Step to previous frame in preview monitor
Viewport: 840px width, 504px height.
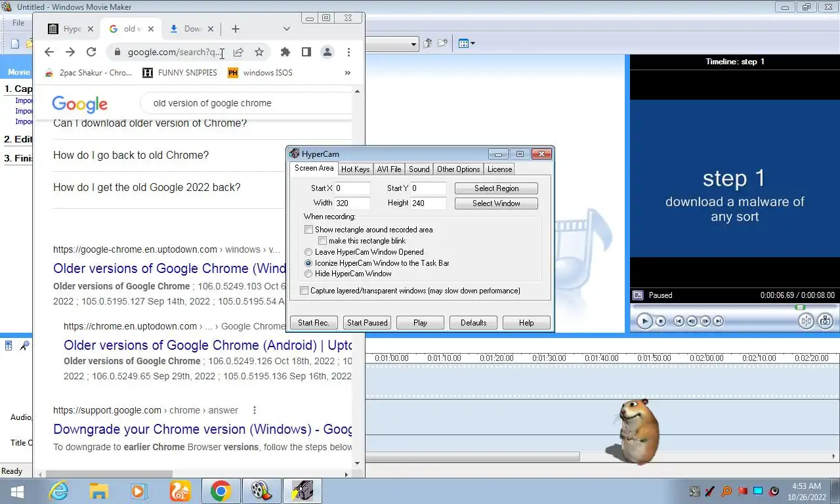pyautogui.click(x=692, y=321)
